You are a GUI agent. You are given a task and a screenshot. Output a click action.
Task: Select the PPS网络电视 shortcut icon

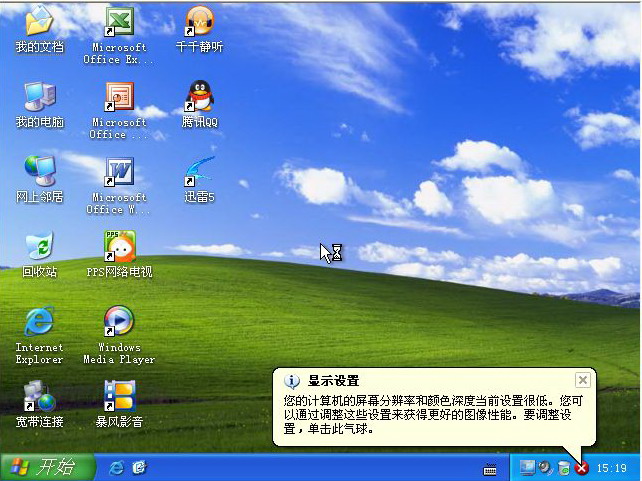pyautogui.click(x=119, y=255)
